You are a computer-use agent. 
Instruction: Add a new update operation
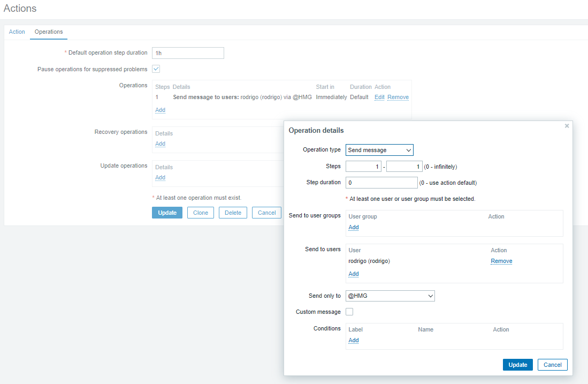(160, 177)
